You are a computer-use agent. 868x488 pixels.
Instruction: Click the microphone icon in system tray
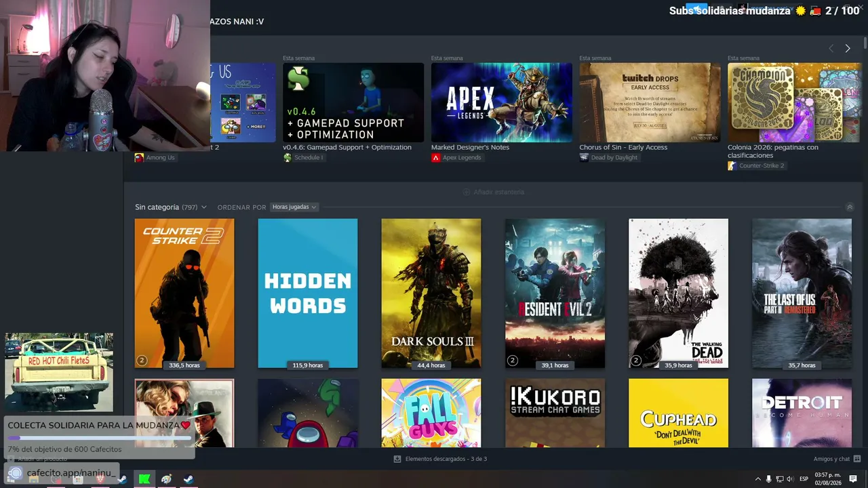(x=768, y=479)
